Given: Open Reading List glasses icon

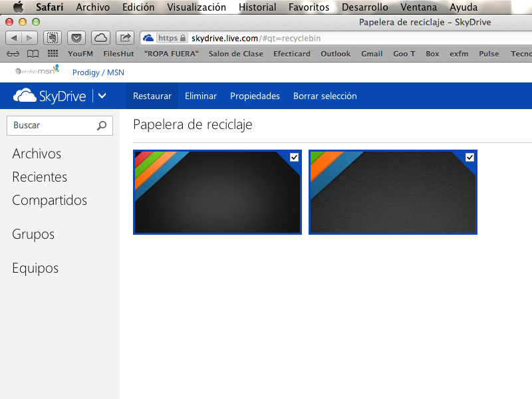Looking at the screenshot, I should [x=13, y=54].
